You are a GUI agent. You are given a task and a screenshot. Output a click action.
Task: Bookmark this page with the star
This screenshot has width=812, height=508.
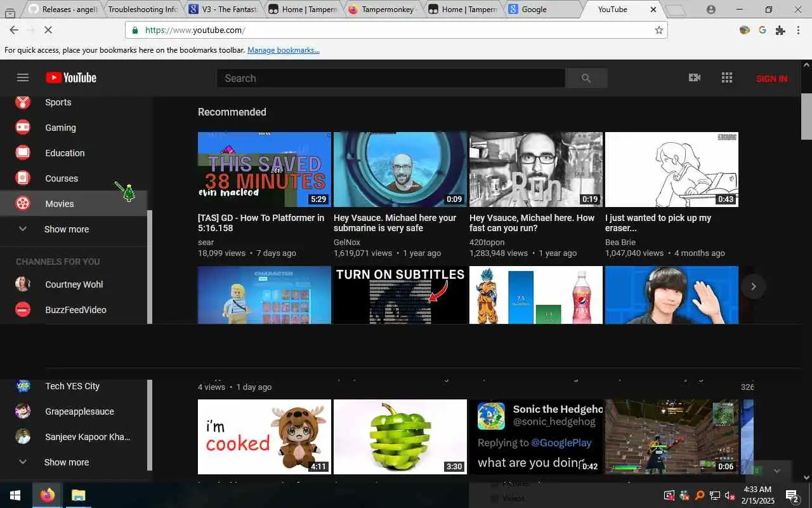[x=658, y=30]
